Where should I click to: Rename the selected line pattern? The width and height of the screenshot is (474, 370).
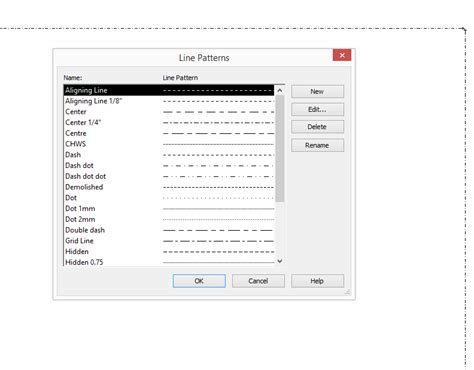click(x=317, y=145)
